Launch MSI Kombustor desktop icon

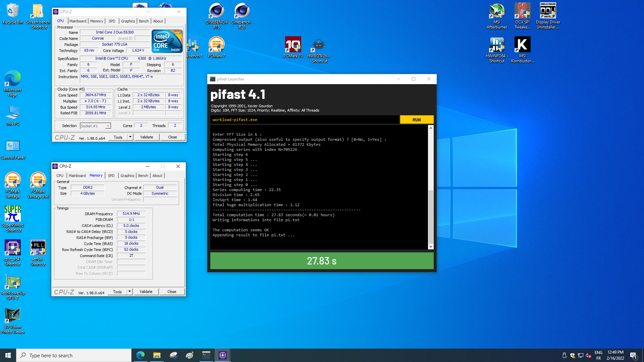[x=522, y=50]
